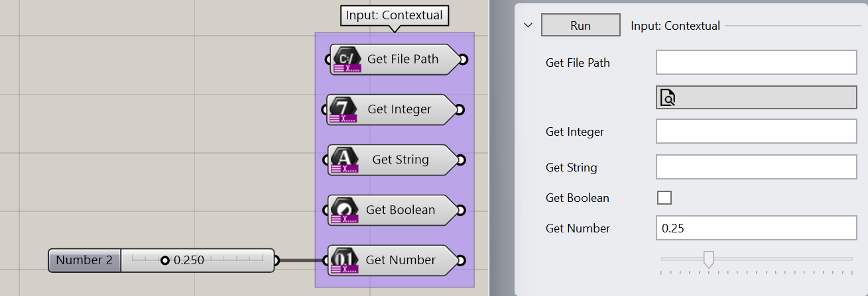The image size is (868, 296).
Task: Click the Number 2 slider knob on canvas
Action: [165, 261]
